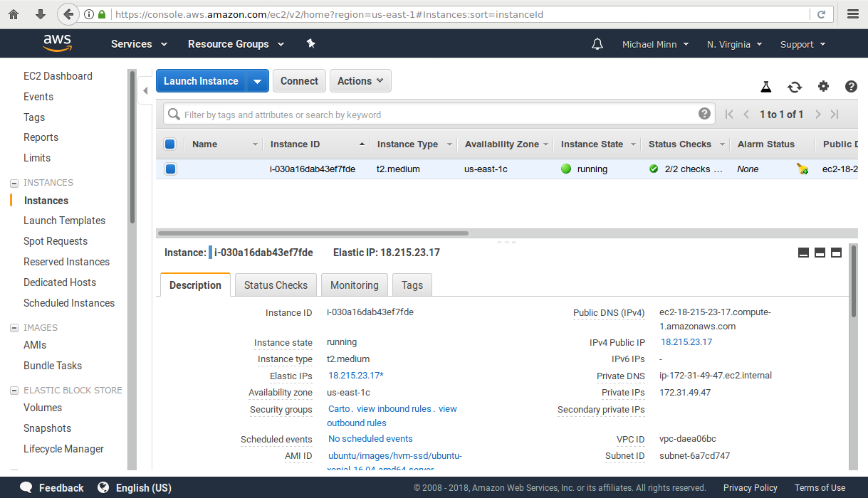
Task: Click the horizontal scrollbar under instance table
Action: tap(313, 233)
